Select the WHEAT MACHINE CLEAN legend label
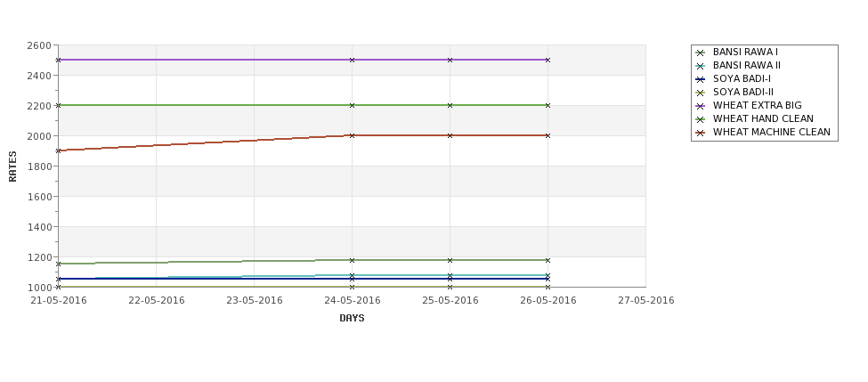The width and height of the screenshot is (868, 382). [x=771, y=133]
